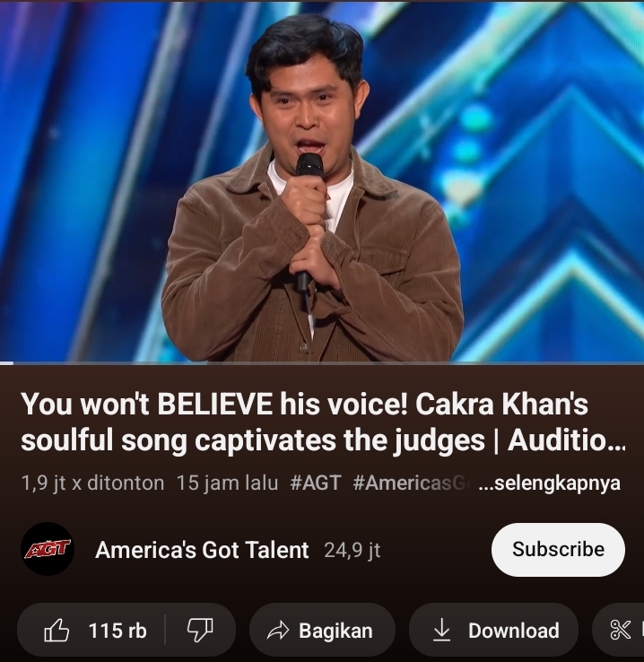Like the video with thumbs-up icon
The height and width of the screenshot is (662, 644).
[57, 631]
